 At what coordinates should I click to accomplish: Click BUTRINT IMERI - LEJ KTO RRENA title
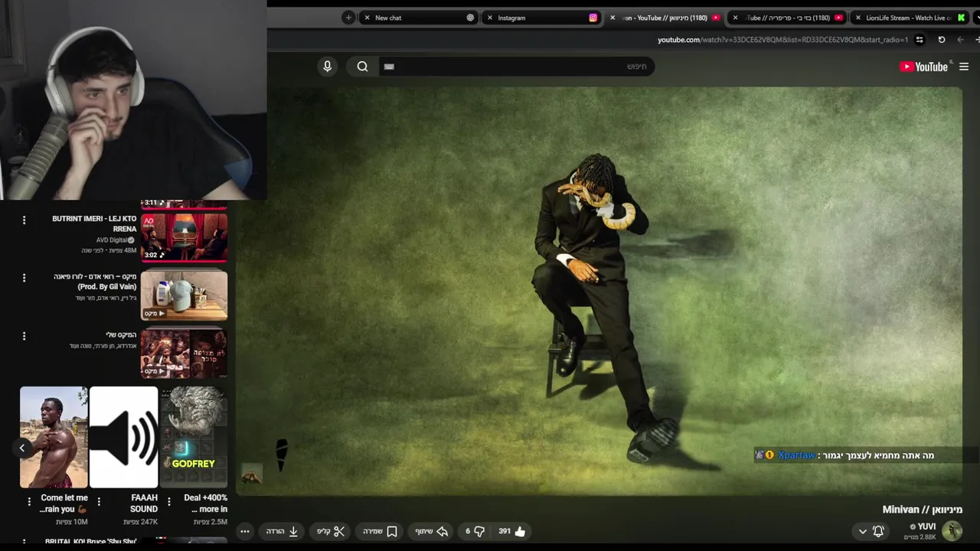click(x=94, y=223)
